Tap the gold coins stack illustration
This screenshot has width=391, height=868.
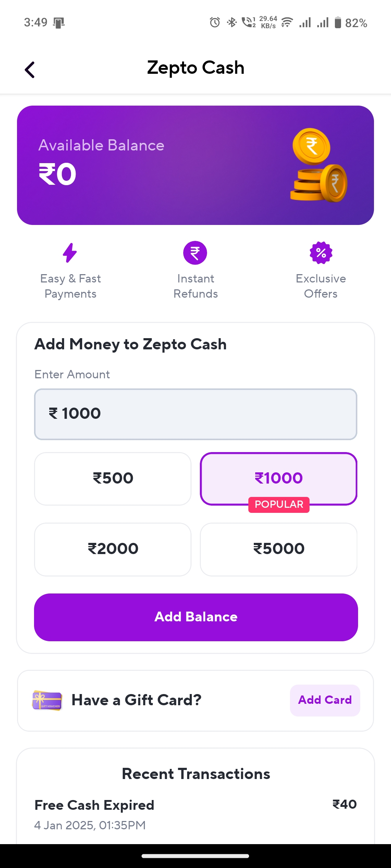coord(319,165)
